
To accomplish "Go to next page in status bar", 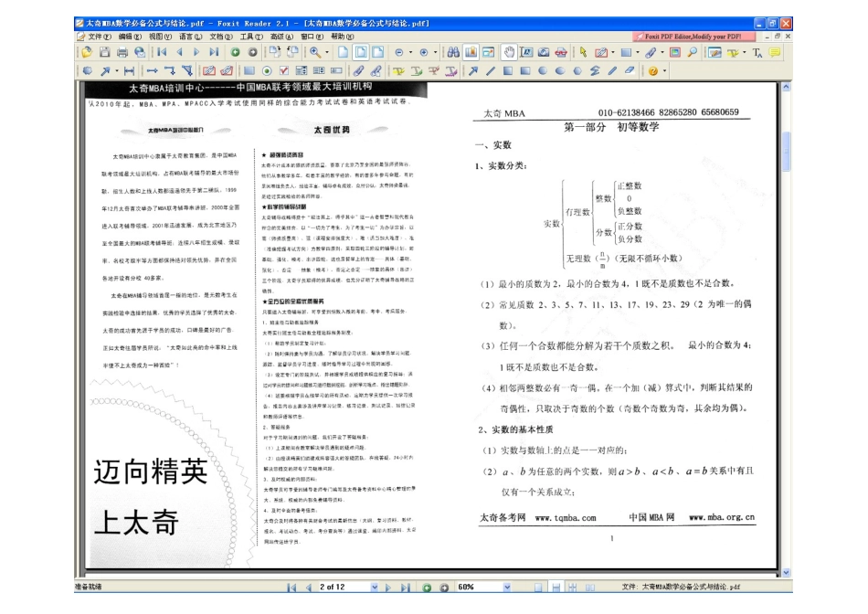I will pos(388,587).
